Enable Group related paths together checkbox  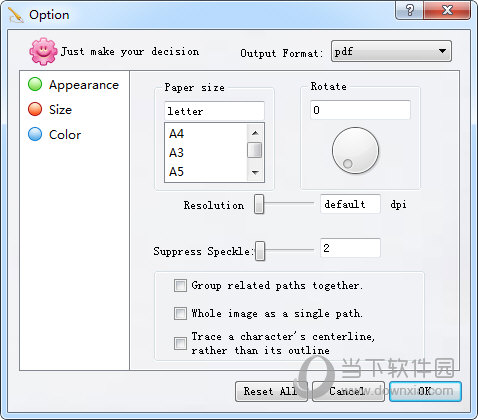pyautogui.click(x=180, y=285)
